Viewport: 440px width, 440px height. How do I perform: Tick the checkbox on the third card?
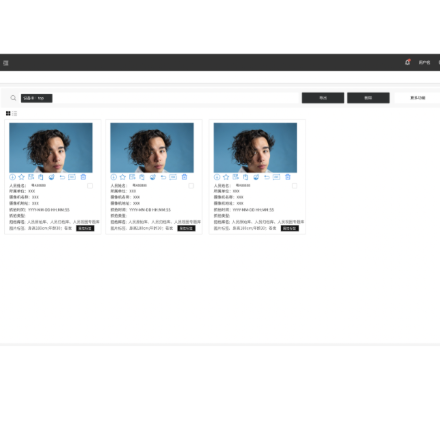294,186
